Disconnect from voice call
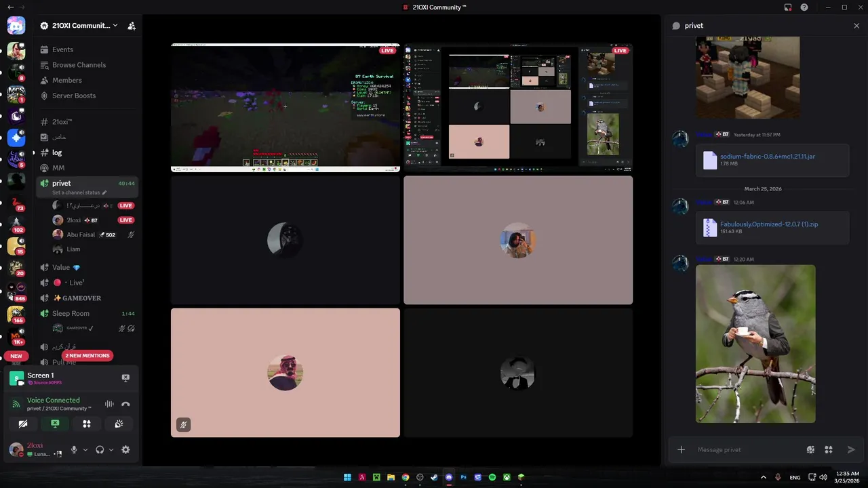Screen dimensions: 868x488 tap(125, 404)
